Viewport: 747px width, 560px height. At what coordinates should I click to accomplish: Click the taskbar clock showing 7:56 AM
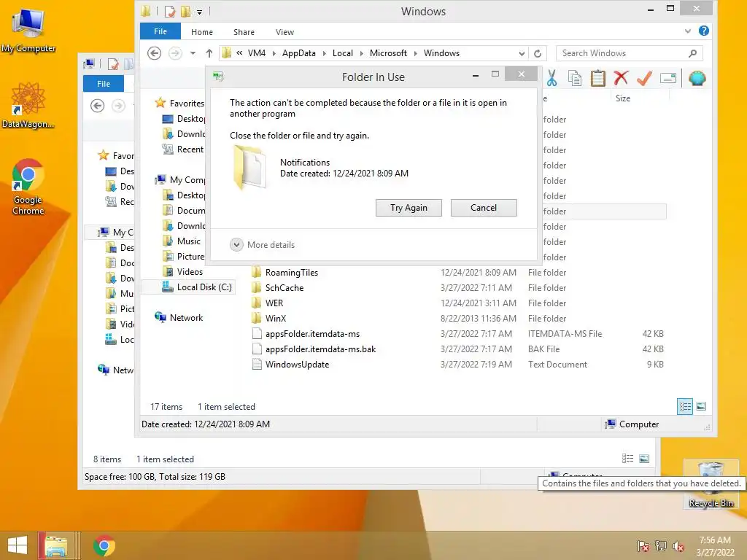click(715, 546)
